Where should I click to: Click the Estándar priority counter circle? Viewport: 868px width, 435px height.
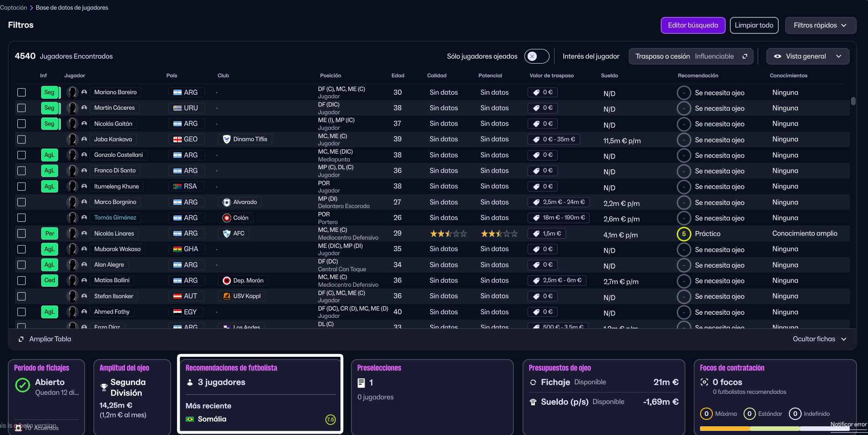749,414
